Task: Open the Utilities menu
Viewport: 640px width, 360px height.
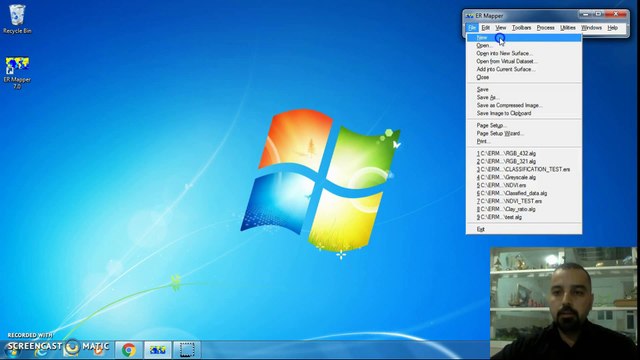Action: coord(567,28)
